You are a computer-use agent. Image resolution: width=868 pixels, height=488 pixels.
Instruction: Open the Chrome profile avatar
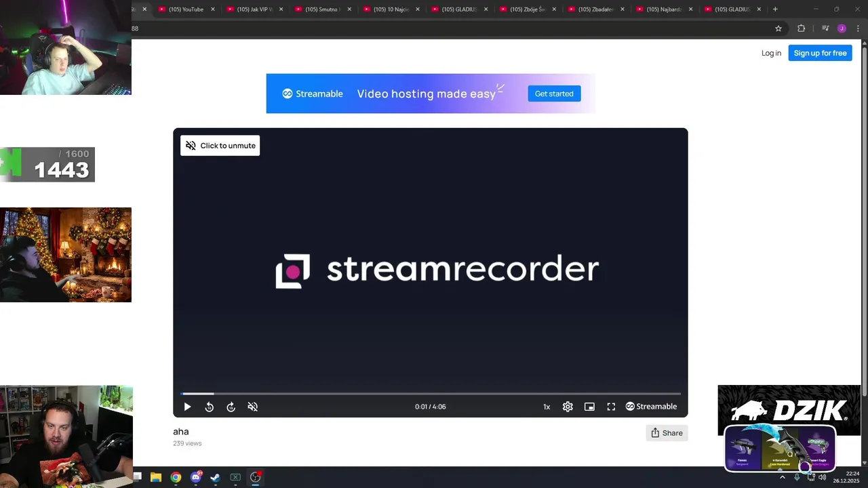pos(842,28)
